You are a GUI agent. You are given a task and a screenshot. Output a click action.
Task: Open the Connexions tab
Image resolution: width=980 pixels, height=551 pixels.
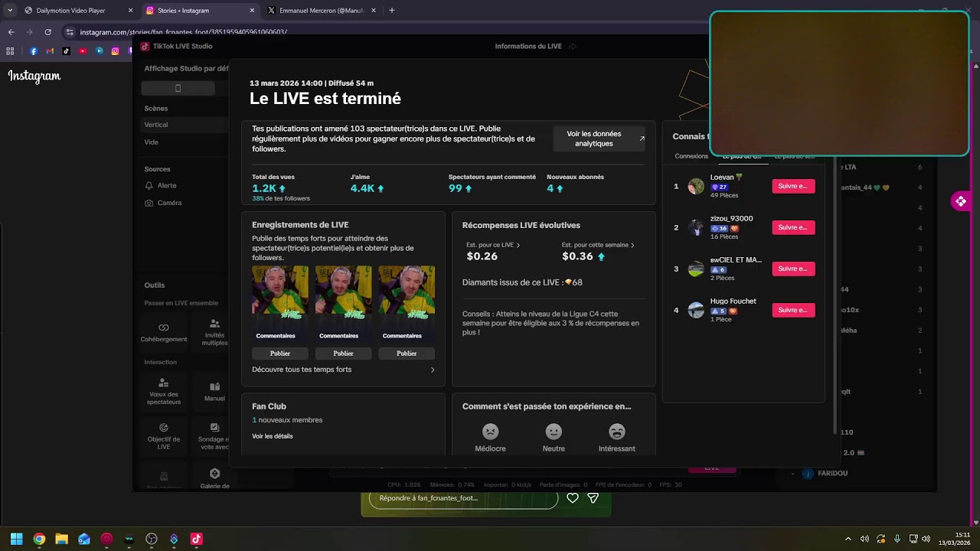[x=691, y=156]
